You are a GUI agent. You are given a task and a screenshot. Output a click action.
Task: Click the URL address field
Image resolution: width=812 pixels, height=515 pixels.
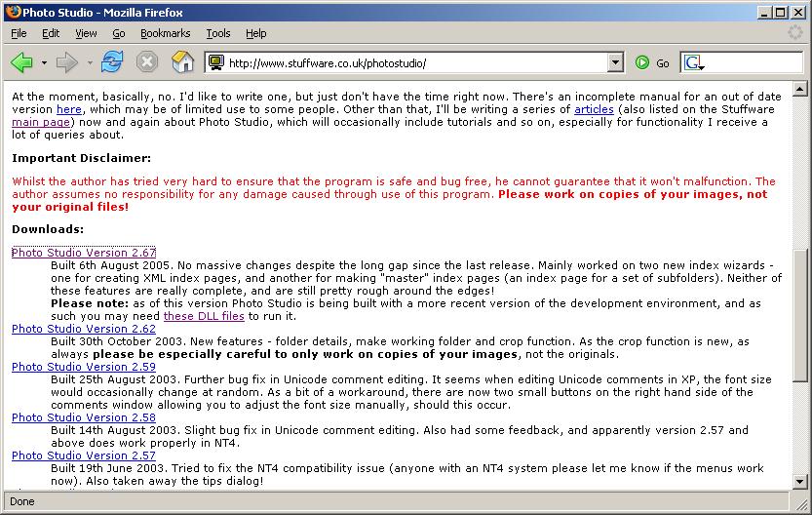click(414, 63)
